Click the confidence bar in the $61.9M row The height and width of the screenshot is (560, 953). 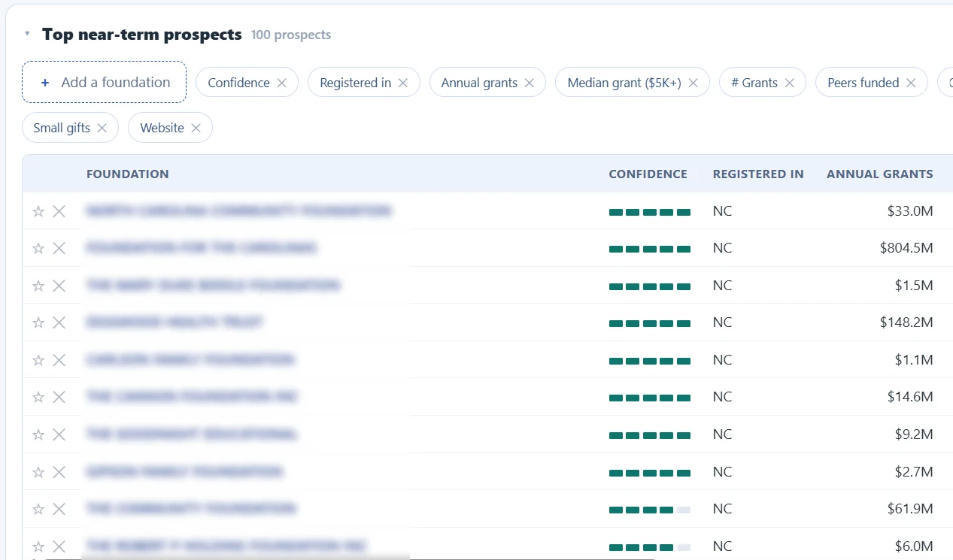coord(650,510)
